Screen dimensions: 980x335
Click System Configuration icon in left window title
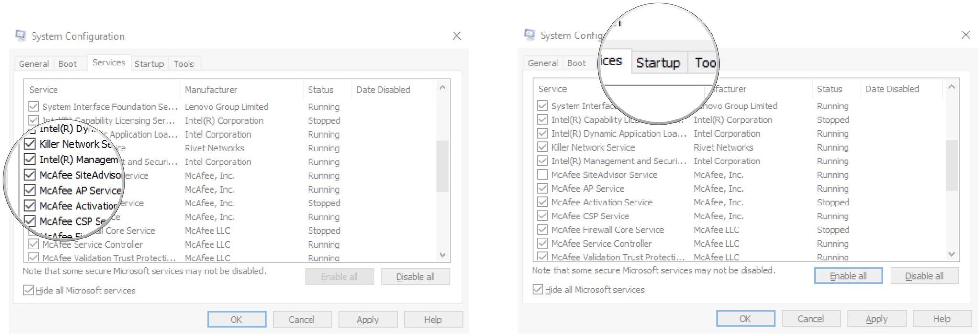pos(20,35)
